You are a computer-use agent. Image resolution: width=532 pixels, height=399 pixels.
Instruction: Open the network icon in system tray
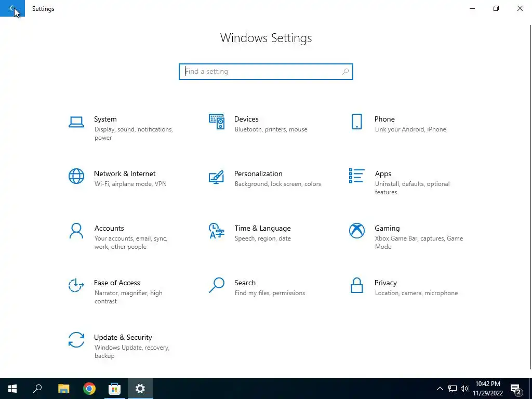pos(453,389)
